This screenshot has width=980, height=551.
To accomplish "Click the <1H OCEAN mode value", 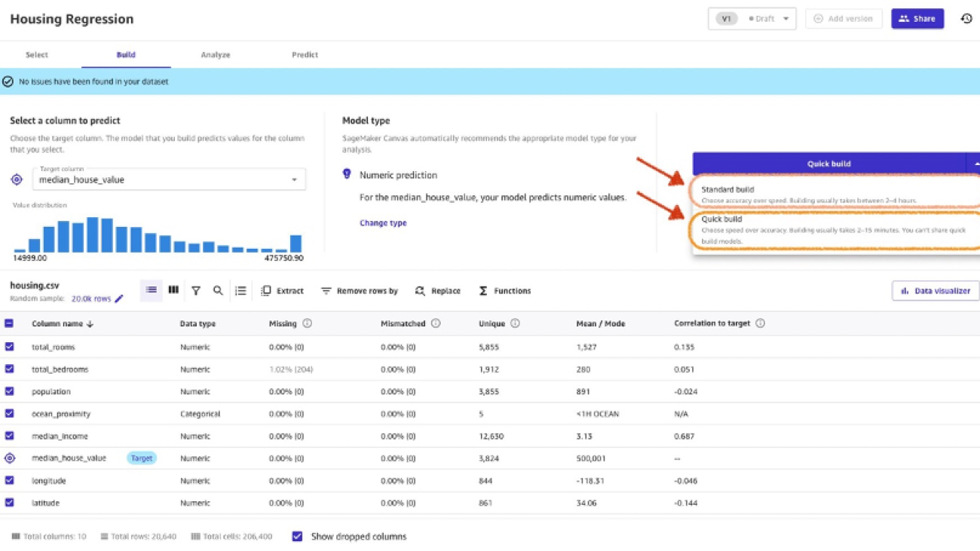I will coord(597,414).
